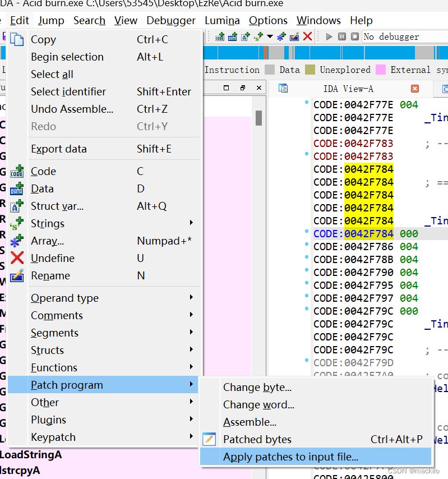Expand the Keypatch submenu
Image resolution: width=448 pixels, height=479 pixels.
191,436
